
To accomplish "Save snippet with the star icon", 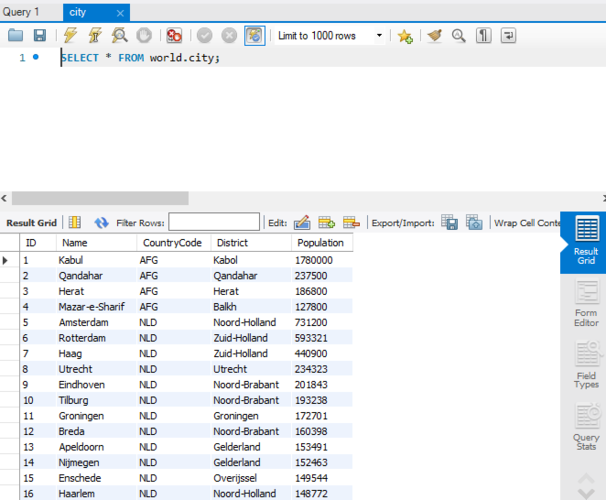I will click(405, 36).
